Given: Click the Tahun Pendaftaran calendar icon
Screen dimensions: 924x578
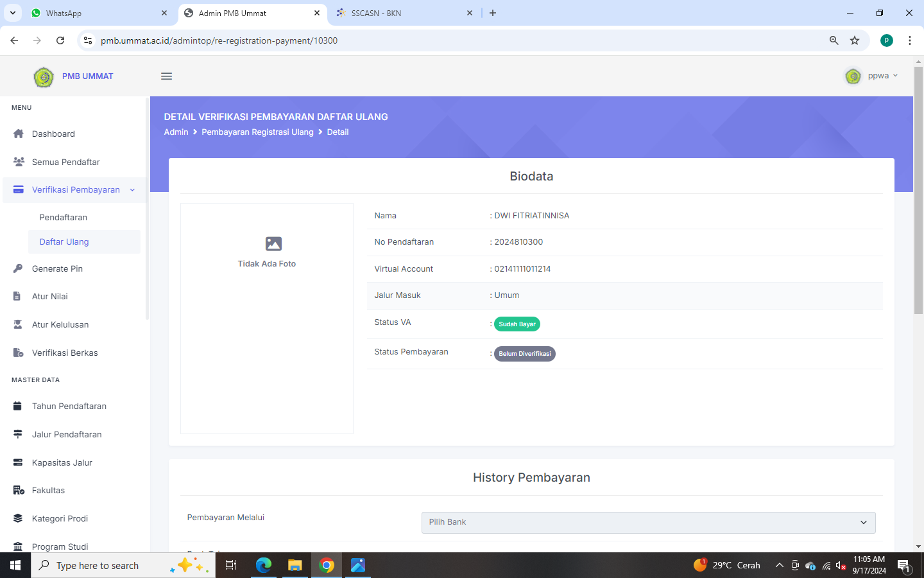Looking at the screenshot, I should click(x=18, y=406).
